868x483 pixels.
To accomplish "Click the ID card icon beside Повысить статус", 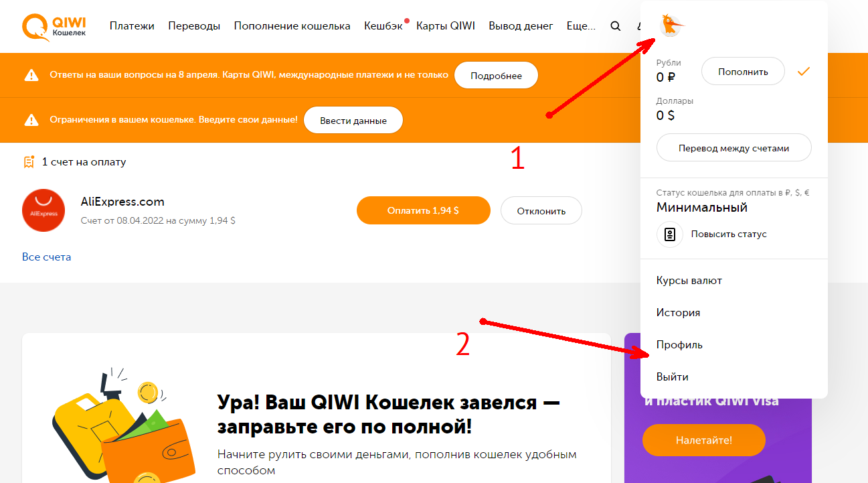I will tap(670, 234).
